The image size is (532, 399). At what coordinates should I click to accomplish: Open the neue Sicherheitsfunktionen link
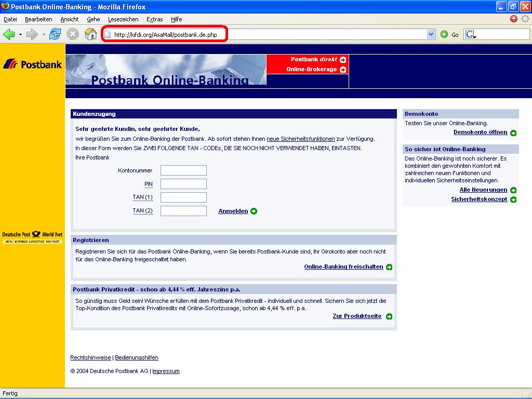[301, 139]
